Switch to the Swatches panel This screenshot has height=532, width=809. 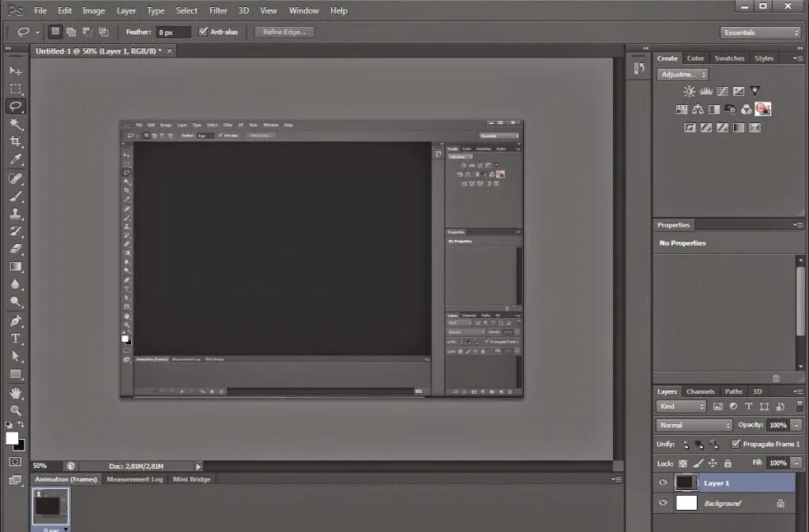click(728, 58)
